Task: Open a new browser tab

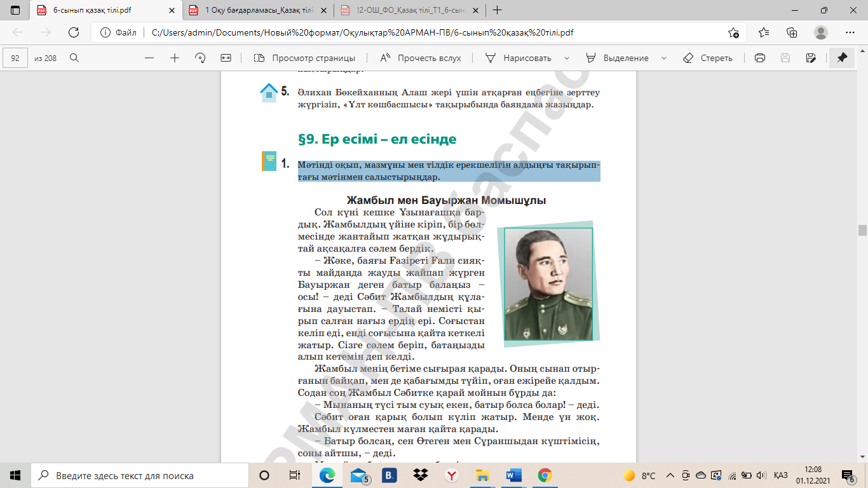Action: [498, 10]
